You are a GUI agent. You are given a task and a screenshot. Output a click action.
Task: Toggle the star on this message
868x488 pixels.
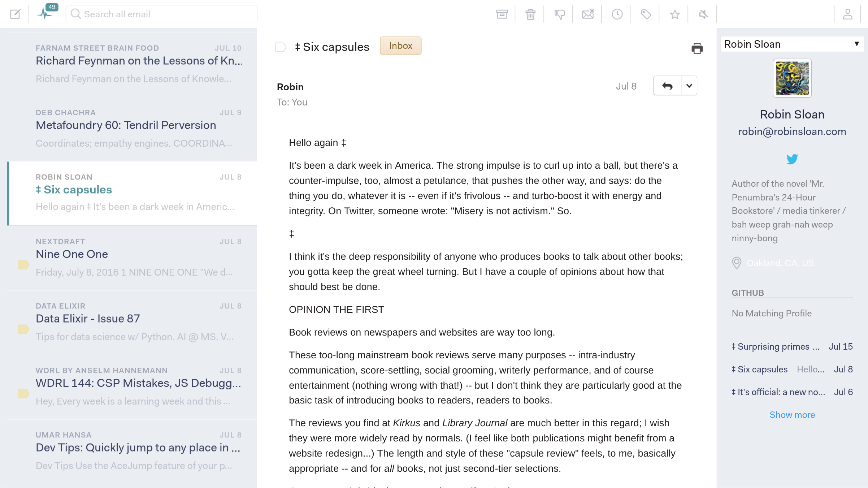pos(675,14)
